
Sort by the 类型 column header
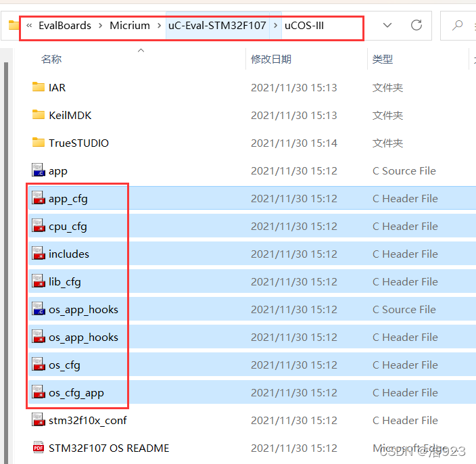point(383,59)
